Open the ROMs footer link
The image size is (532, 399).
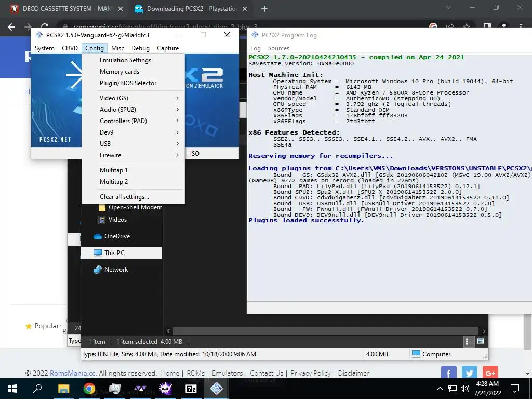coord(196,373)
